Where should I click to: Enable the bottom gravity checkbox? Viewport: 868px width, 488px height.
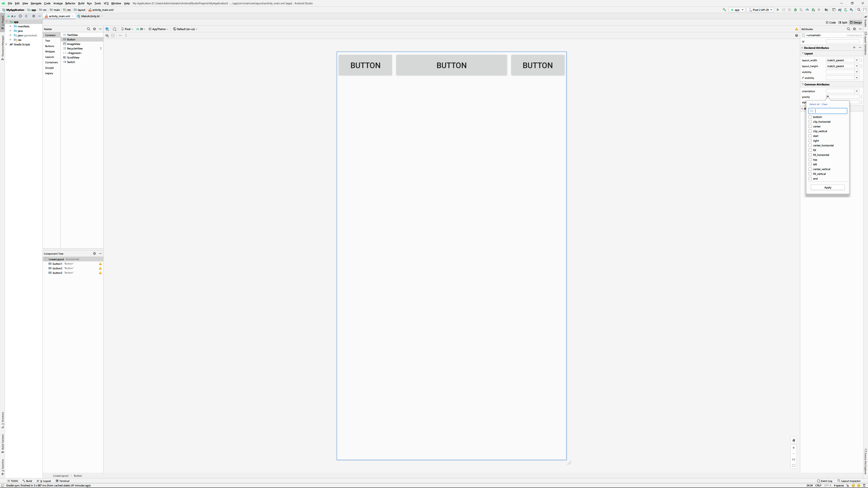[810, 117]
